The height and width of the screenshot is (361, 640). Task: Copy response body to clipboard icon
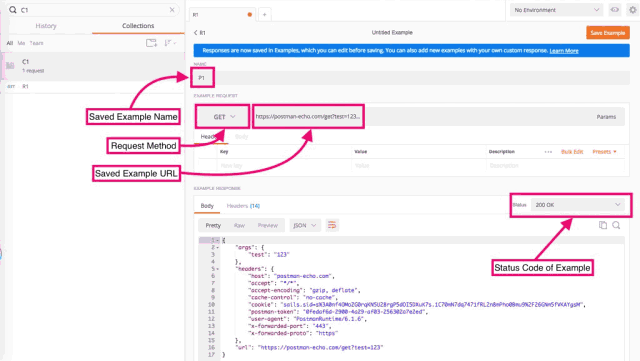(x=603, y=225)
